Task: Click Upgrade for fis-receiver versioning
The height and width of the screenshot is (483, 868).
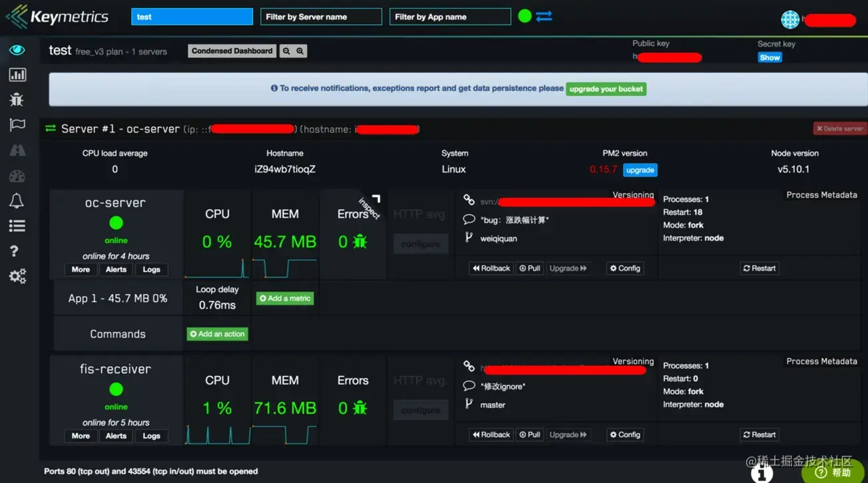Action: tap(568, 434)
